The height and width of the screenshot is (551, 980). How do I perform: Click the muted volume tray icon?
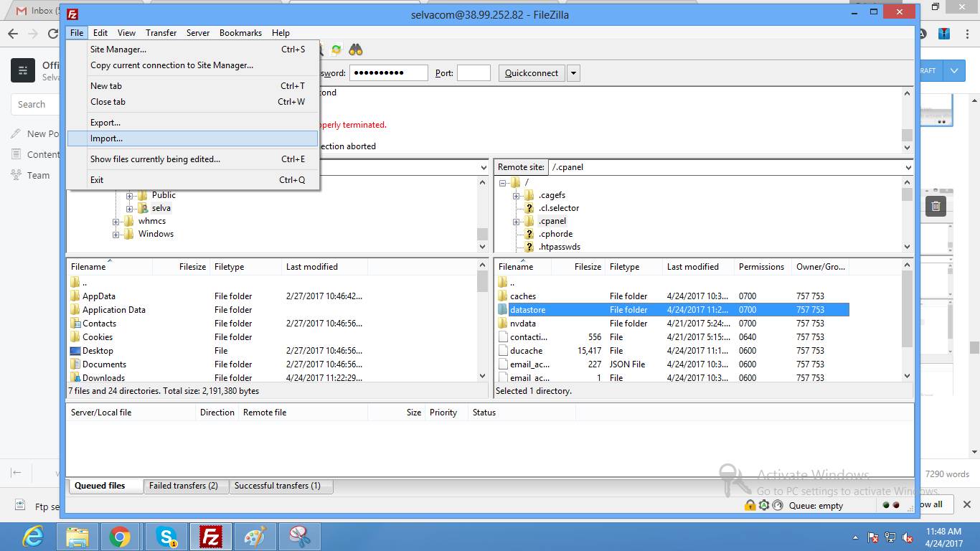tap(908, 537)
